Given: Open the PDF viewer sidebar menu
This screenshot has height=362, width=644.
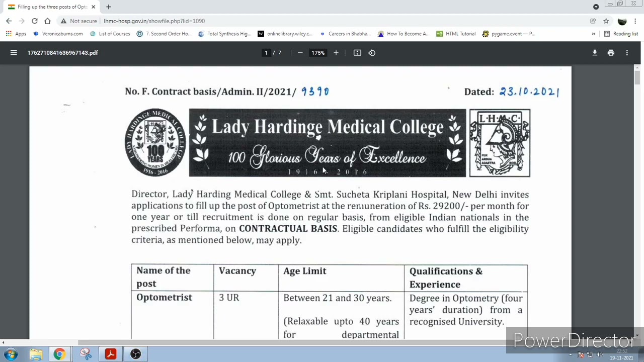Looking at the screenshot, I should [14, 53].
